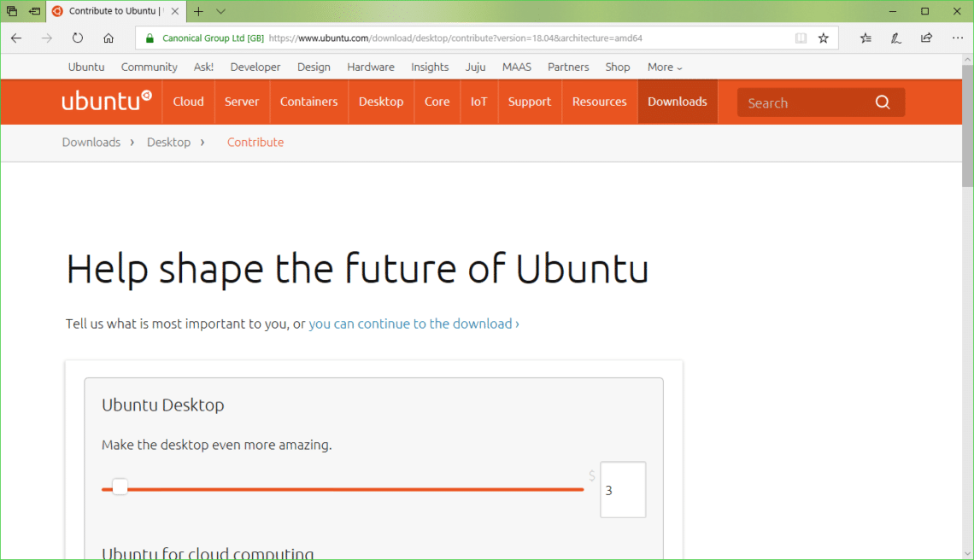Click the search magnifier icon
The image size is (974, 560).
click(883, 102)
